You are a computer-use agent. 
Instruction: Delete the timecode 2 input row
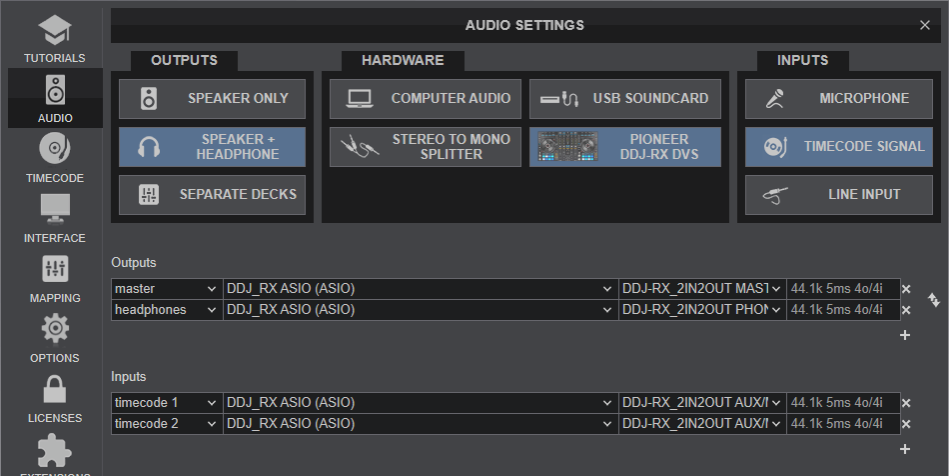pos(906,424)
